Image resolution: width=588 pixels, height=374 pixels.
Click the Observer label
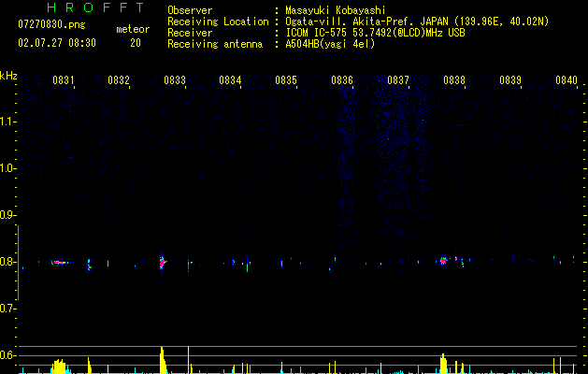pos(190,10)
